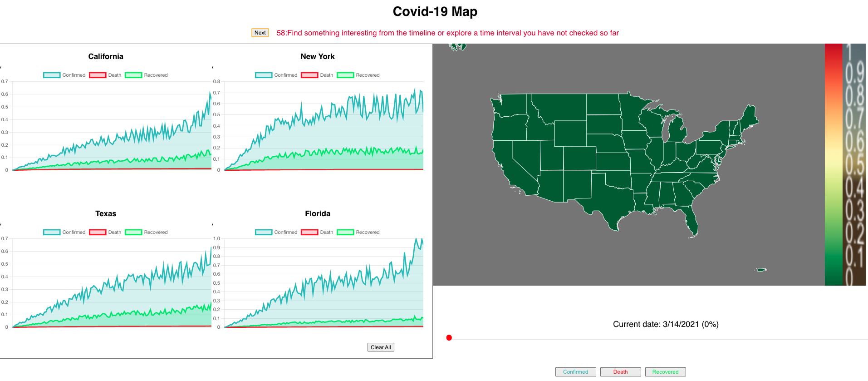The width and height of the screenshot is (868, 381).
Task: Click the Next button beside the instruction
Action: click(x=260, y=33)
